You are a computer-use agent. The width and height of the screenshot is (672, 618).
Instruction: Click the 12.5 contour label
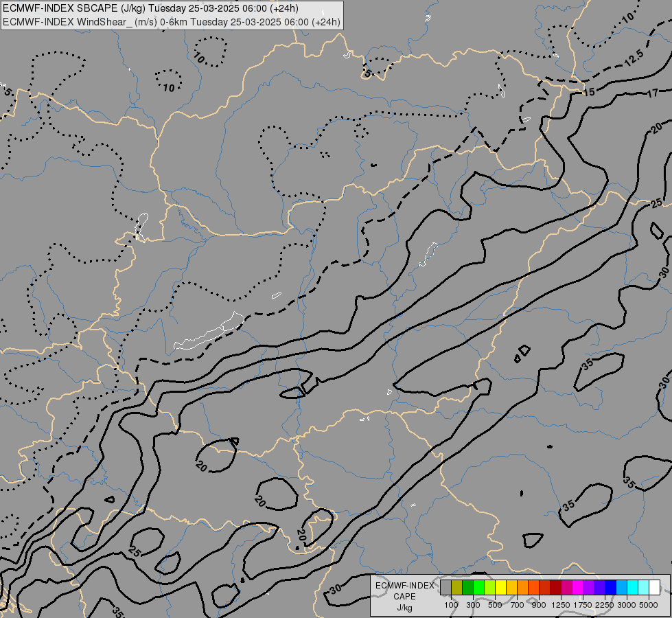(634, 58)
